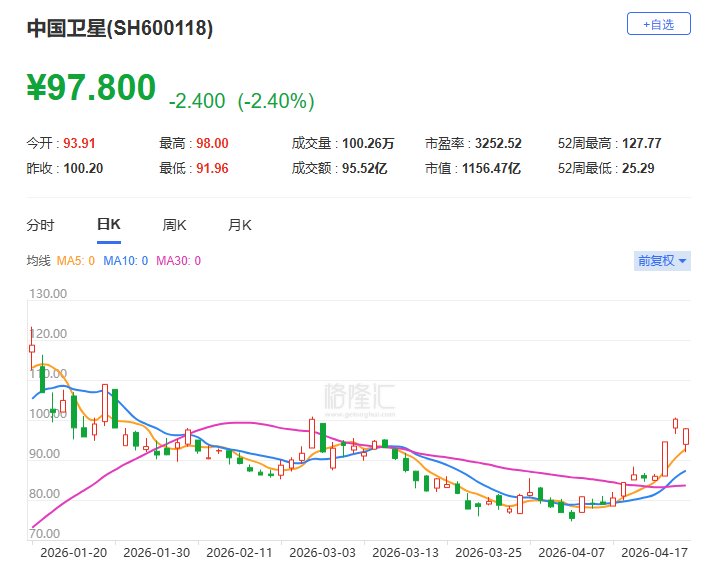Click the MA5: 0 moving average label

pos(76,261)
